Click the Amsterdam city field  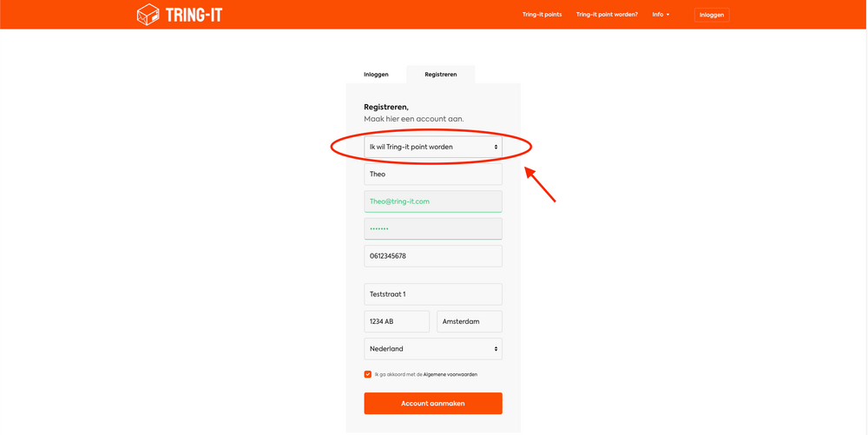(x=470, y=321)
